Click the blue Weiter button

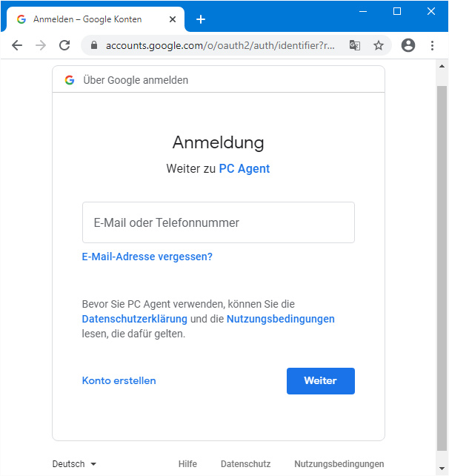coord(321,381)
